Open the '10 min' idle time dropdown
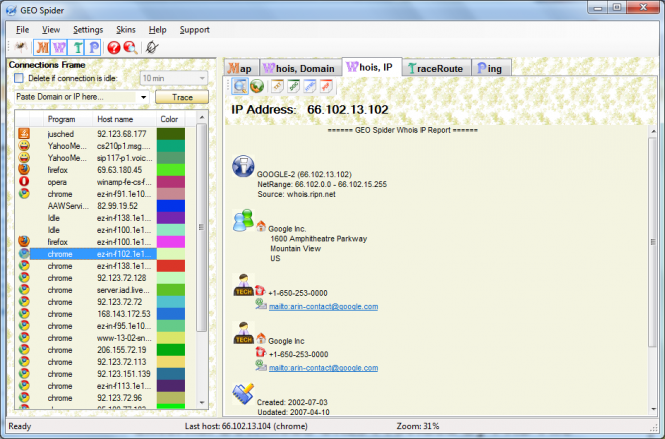 [x=174, y=78]
